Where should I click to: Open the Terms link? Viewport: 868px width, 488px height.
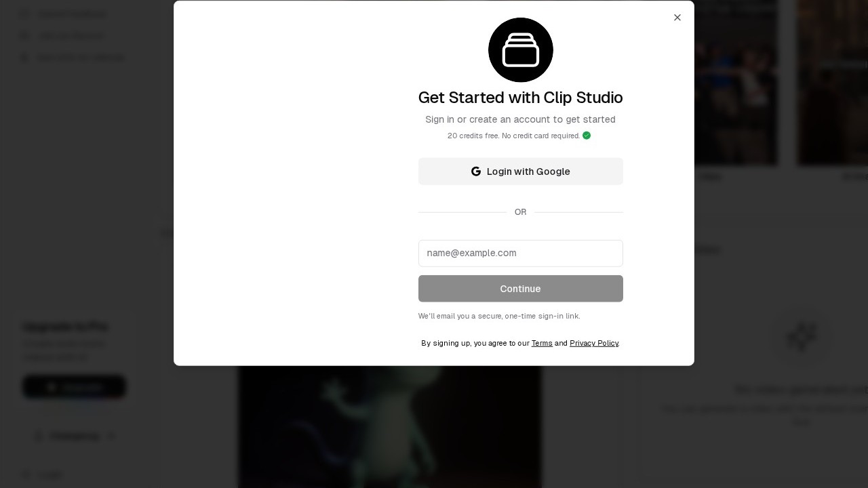[x=542, y=343]
